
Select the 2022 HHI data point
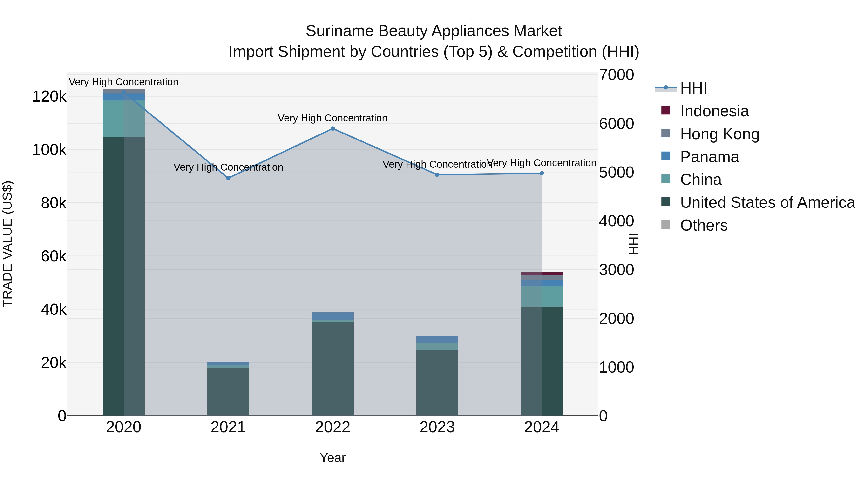pyautogui.click(x=332, y=129)
